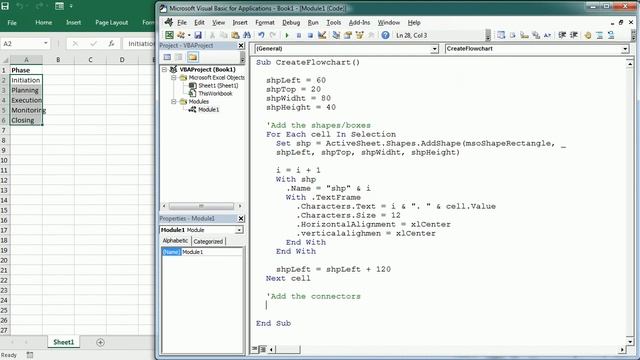Image resolution: width=640 pixels, height=360 pixels.
Task: Select ThisWorkbook in project tree
Action: coord(215,93)
